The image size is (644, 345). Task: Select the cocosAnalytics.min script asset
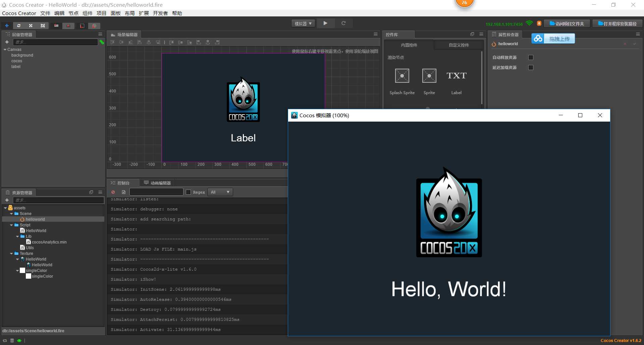pos(49,242)
